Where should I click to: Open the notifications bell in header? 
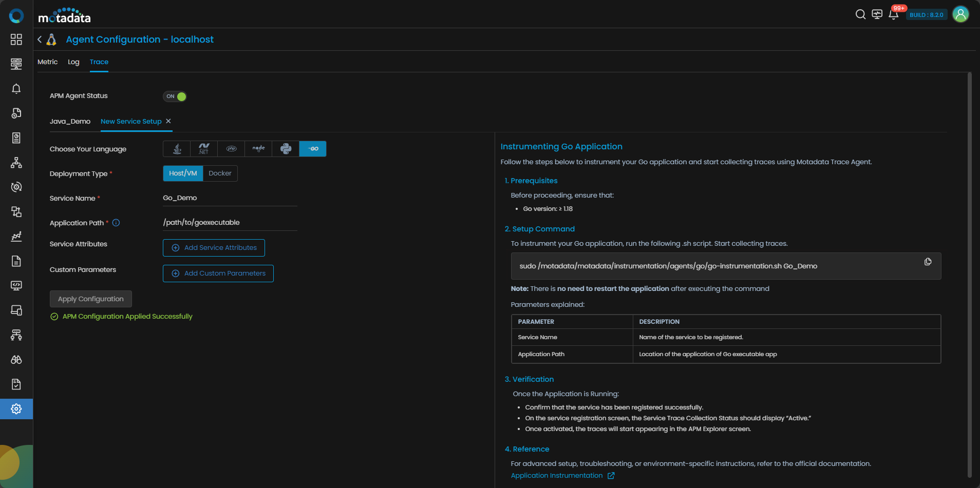point(893,14)
